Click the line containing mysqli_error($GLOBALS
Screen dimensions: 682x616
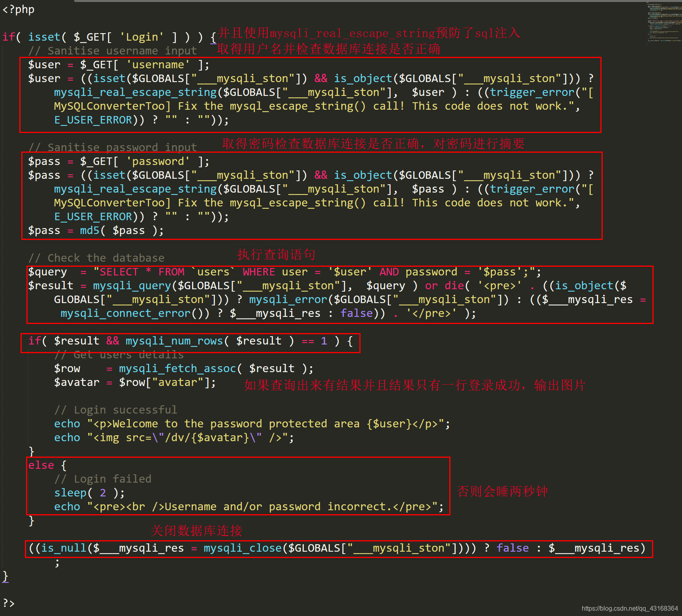coord(350,299)
